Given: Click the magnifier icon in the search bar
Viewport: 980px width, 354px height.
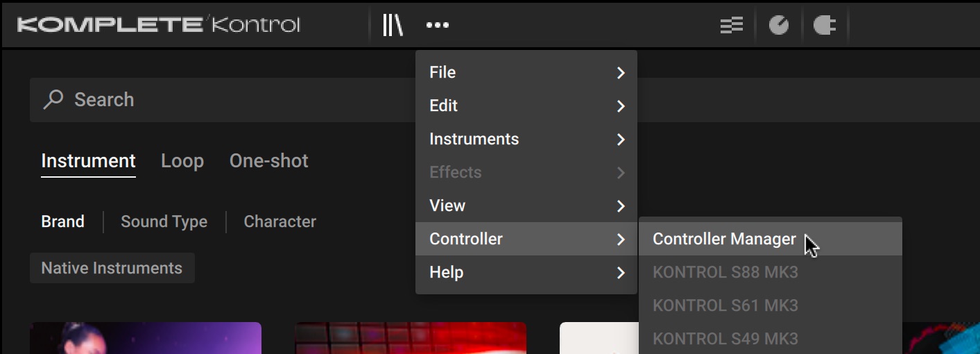Looking at the screenshot, I should [53, 100].
